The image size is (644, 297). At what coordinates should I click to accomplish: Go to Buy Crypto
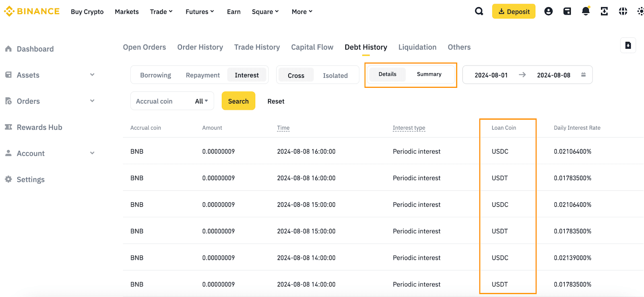pyautogui.click(x=87, y=12)
